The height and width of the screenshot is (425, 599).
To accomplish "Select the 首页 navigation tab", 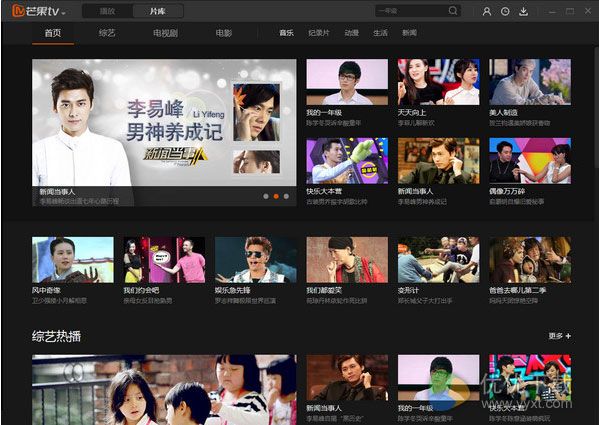I will coord(53,33).
